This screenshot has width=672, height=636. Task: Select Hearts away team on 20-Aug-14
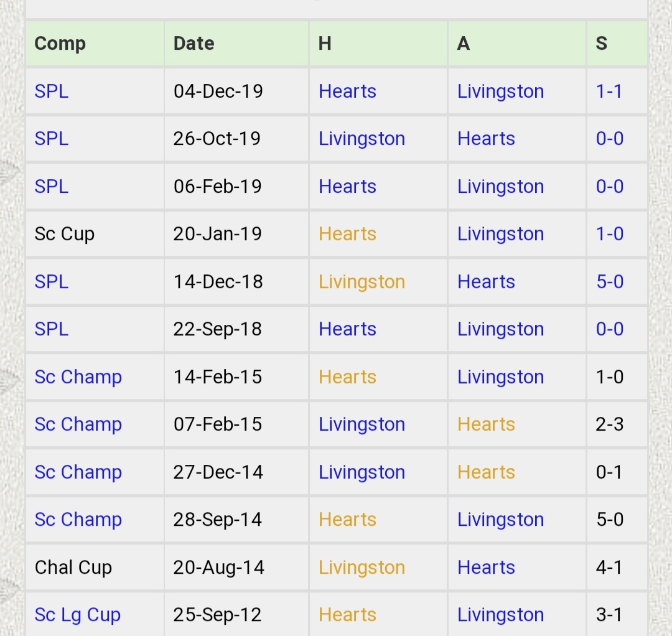click(486, 568)
